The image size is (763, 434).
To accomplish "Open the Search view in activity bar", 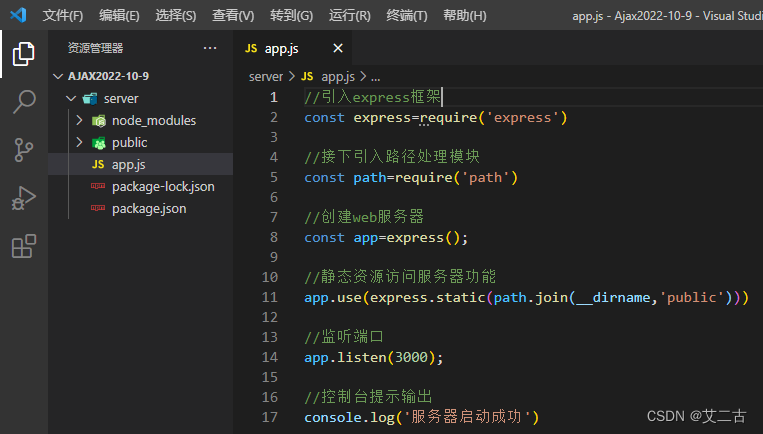I will pyautogui.click(x=23, y=102).
